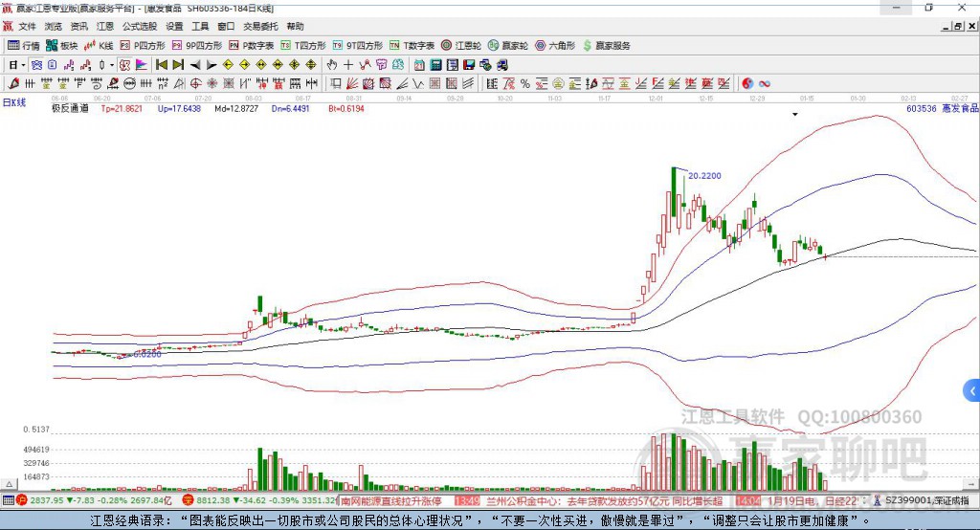Jump to first bar with skip-start arrow
980x530 pixels.
pos(161,65)
